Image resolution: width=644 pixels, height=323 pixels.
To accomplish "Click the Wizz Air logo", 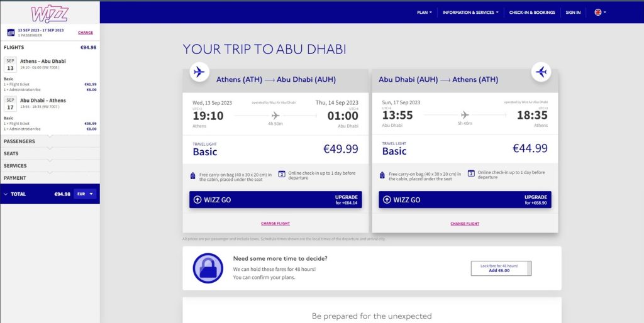I will (x=50, y=13).
